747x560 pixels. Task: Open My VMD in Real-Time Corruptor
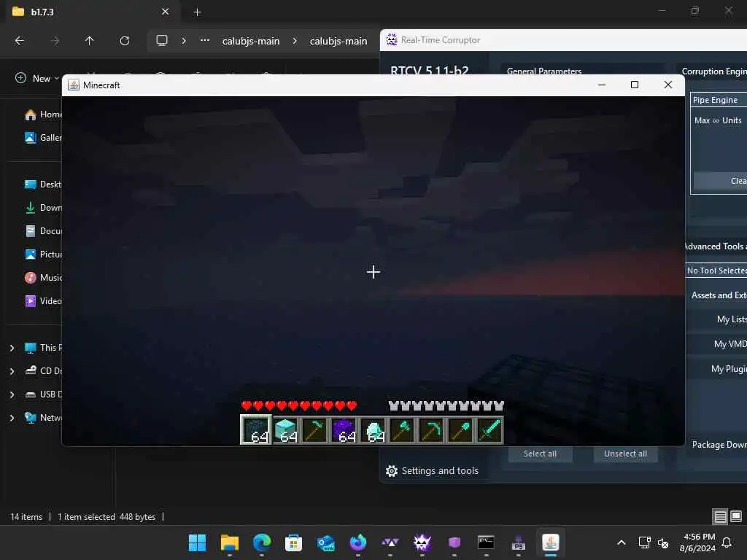click(x=716, y=344)
